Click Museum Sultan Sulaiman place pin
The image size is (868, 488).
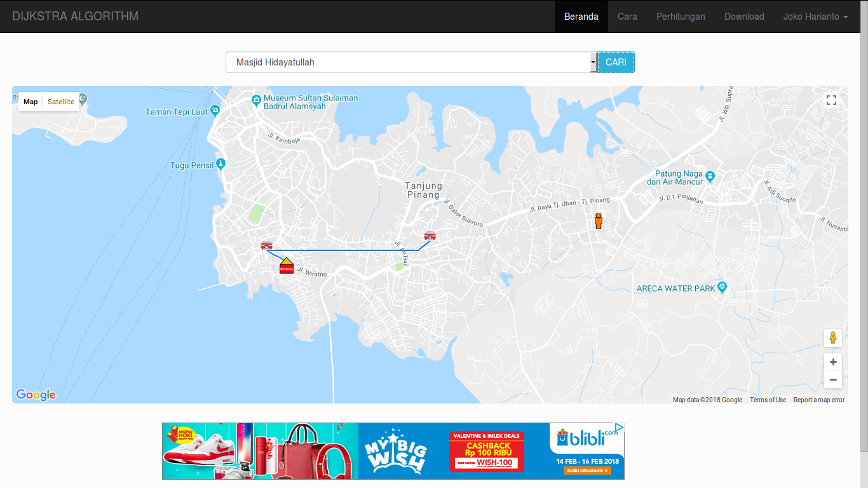pos(256,100)
